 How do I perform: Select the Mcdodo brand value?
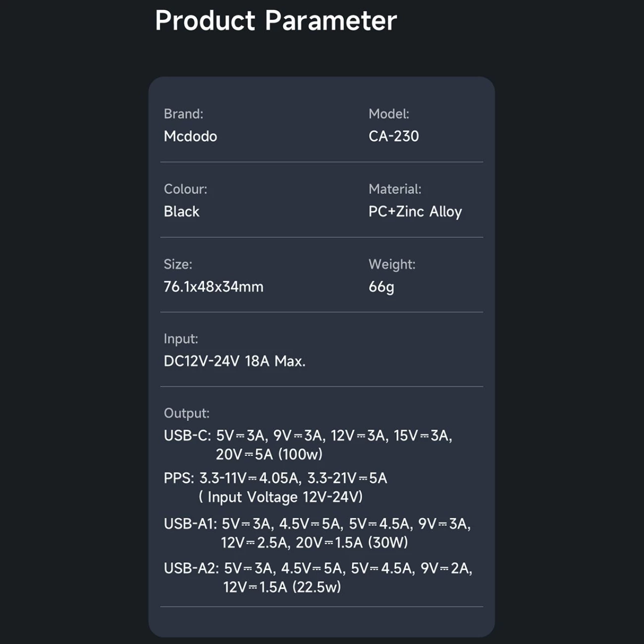(190, 136)
